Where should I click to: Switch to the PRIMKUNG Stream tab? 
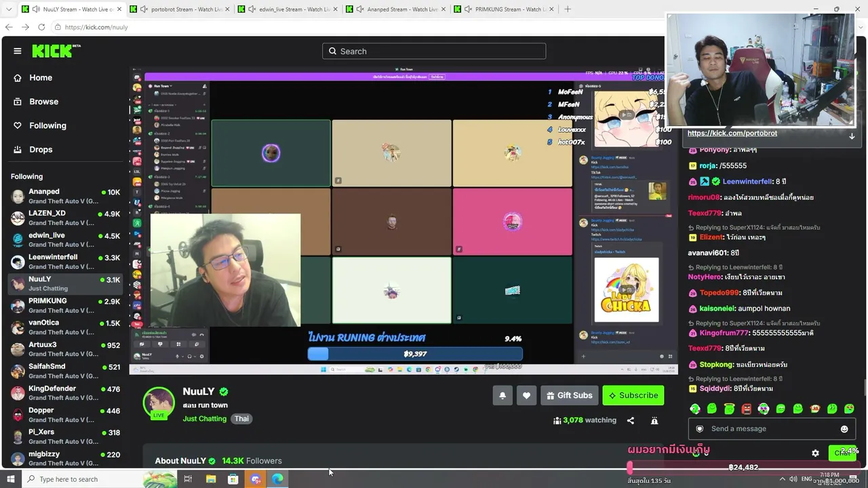[503, 9]
